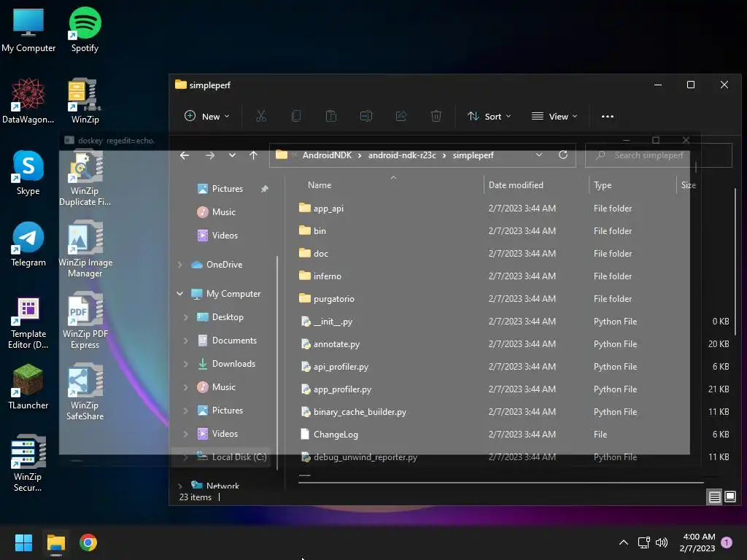Click the Paste clipboard icon
Screen dimensions: 747x560
pos(330,116)
